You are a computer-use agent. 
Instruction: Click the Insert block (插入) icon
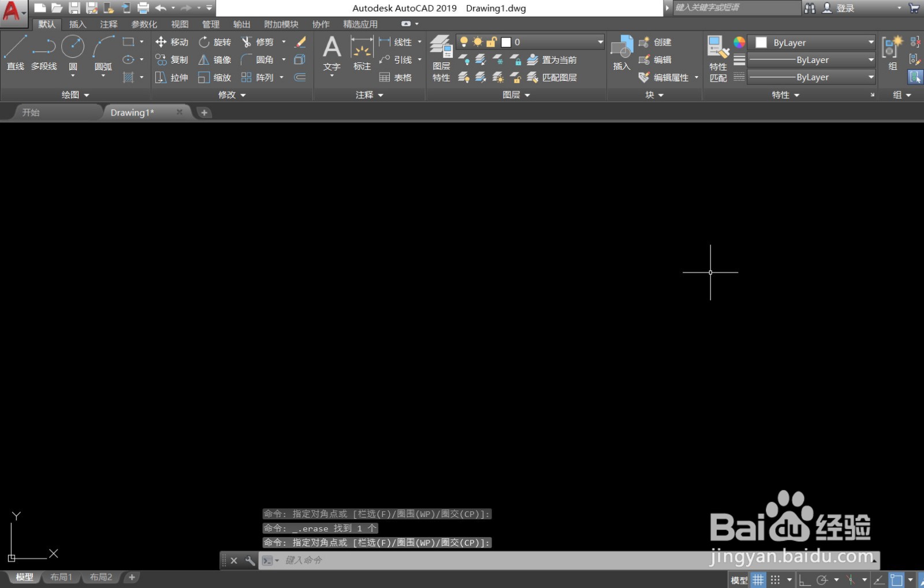(621, 53)
